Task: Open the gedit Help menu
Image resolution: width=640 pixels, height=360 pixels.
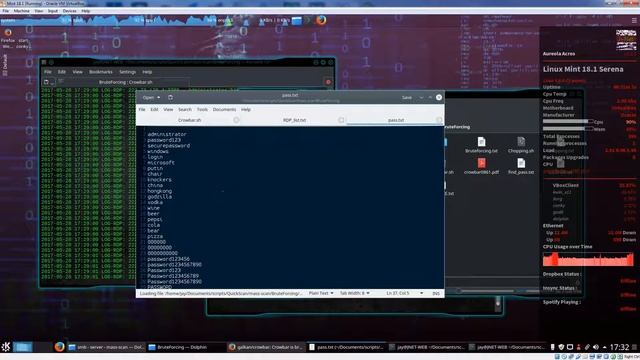Action: coord(246,109)
